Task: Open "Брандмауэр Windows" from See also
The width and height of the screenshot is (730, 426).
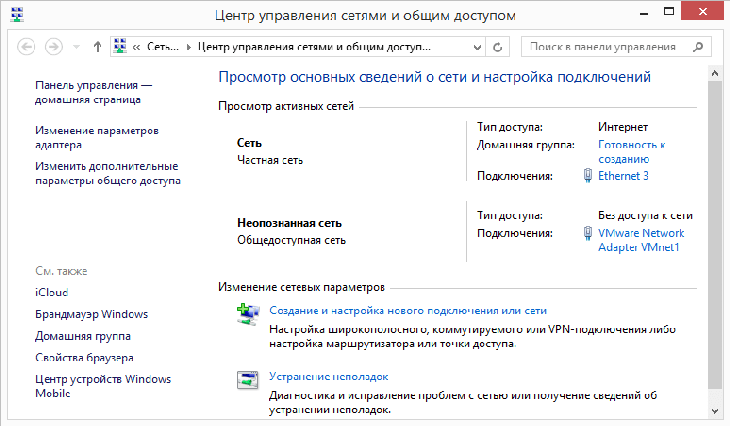Action: [x=91, y=315]
